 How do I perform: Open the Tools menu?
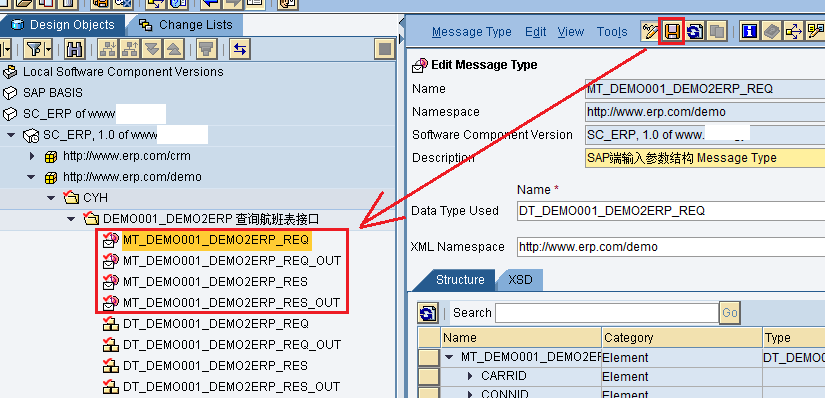[x=612, y=32]
